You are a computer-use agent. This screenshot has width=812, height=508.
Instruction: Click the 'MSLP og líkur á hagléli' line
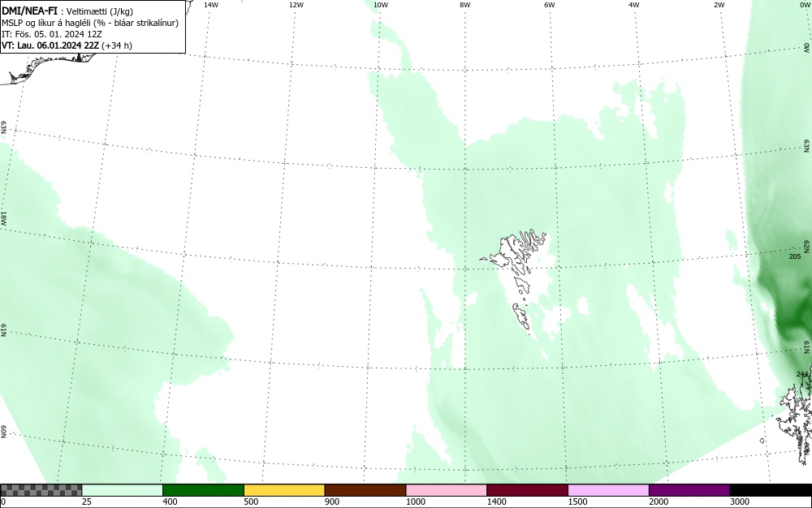[90, 23]
